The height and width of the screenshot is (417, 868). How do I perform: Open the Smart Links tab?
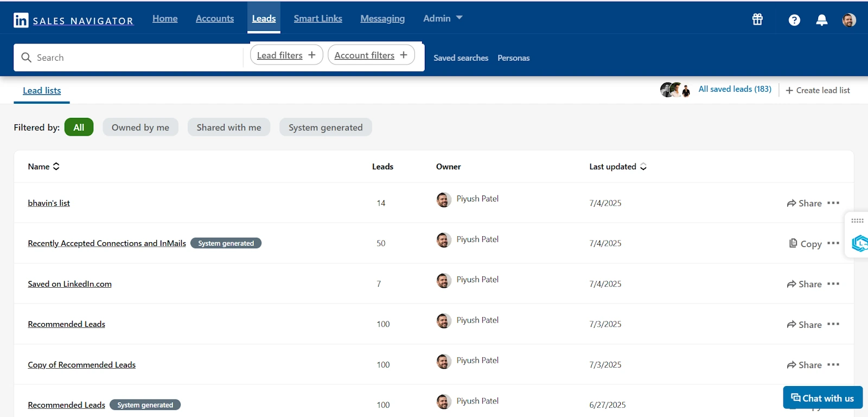[x=318, y=18]
